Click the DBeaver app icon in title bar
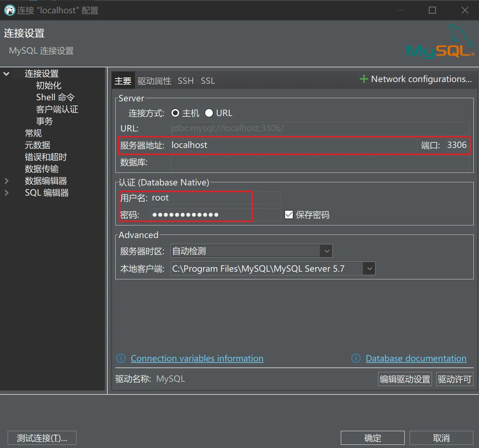 coord(9,10)
